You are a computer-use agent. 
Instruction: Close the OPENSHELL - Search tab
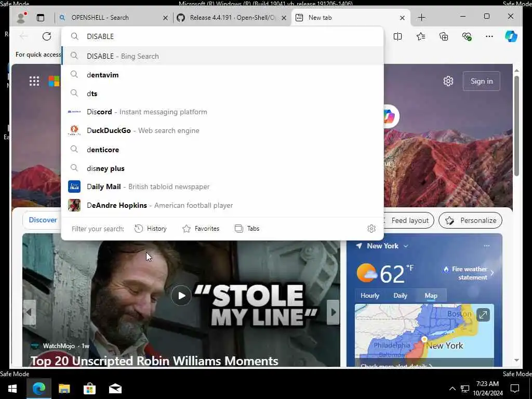click(165, 18)
